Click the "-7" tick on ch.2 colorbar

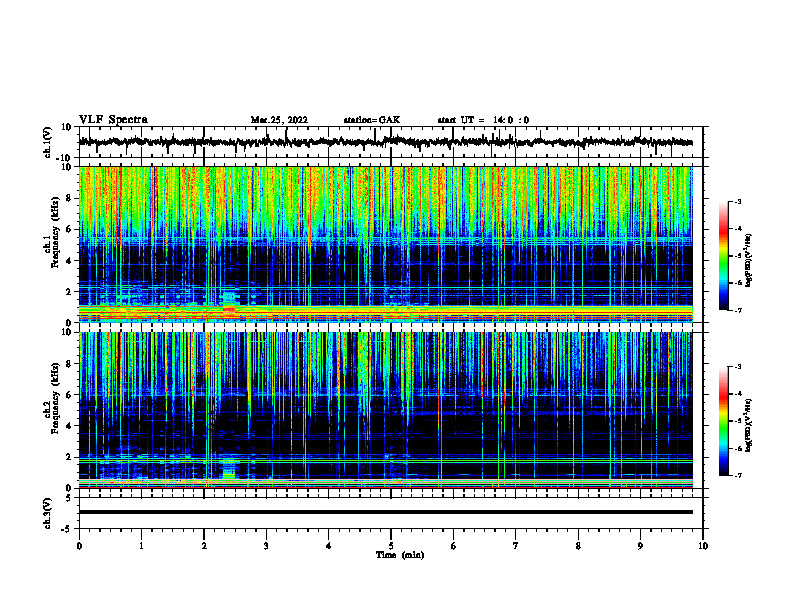pyautogui.click(x=737, y=475)
